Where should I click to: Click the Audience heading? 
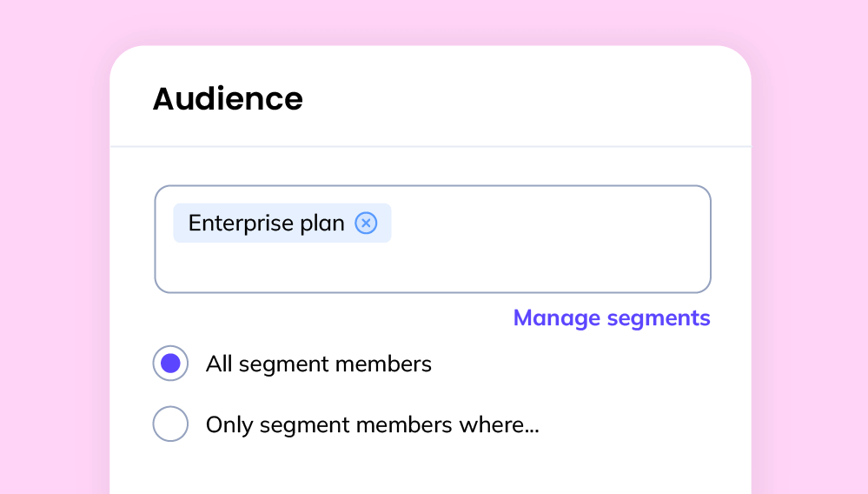(x=228, y=99)
